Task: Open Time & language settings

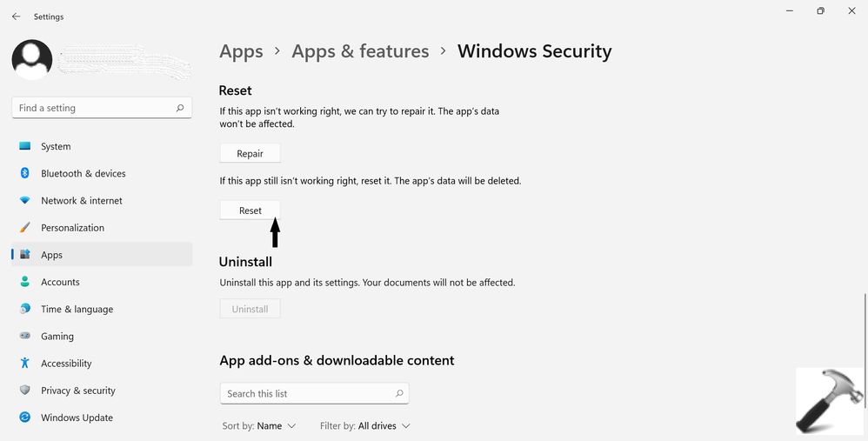Action: click(102, 309)
